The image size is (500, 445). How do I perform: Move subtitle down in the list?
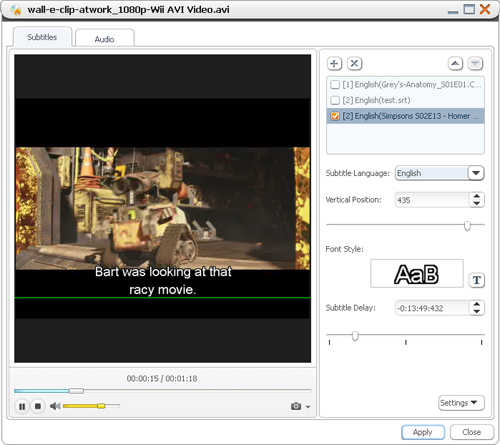coord(475,63)
